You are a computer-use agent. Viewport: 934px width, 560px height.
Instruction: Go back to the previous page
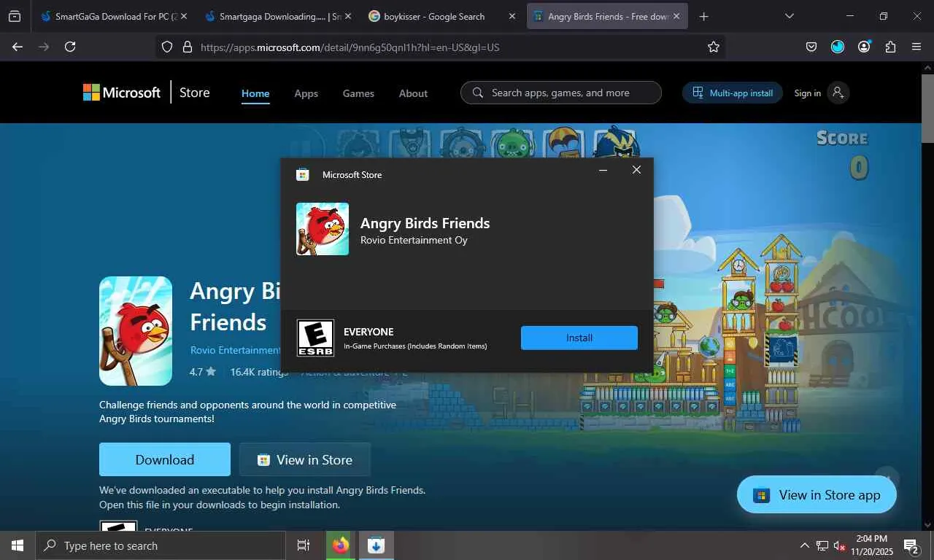click(x=18, y=47)
